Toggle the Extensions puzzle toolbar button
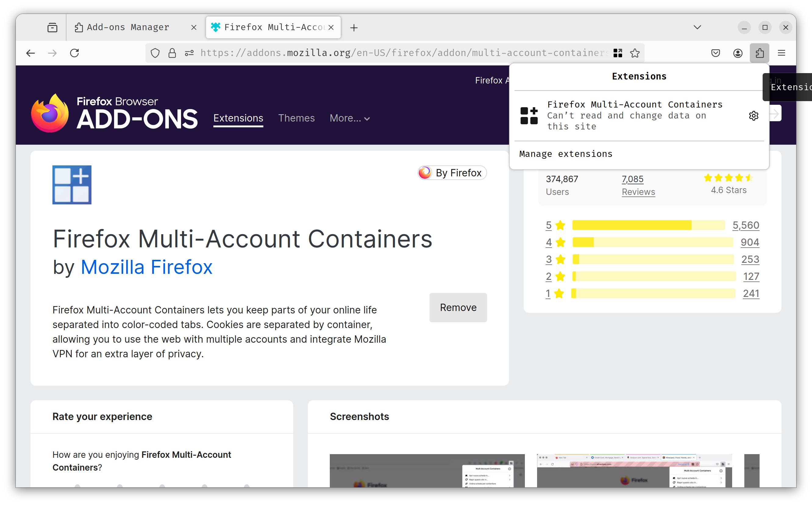This screenshot has height=505, width=812. (760, 53)
